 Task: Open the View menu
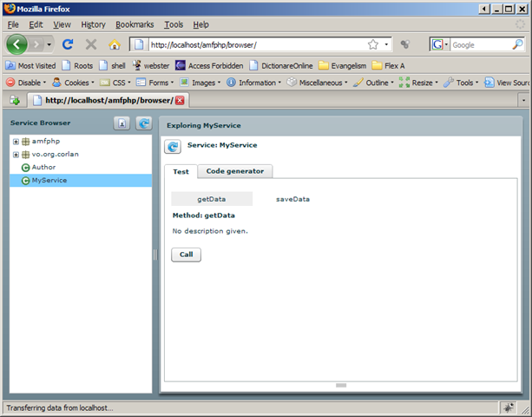[x=62, y=25]
